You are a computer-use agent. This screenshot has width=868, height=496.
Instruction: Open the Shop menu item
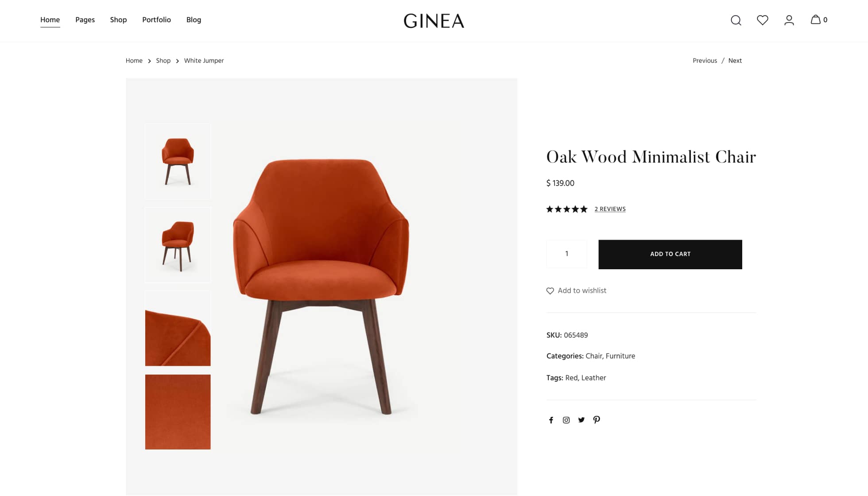118,19
